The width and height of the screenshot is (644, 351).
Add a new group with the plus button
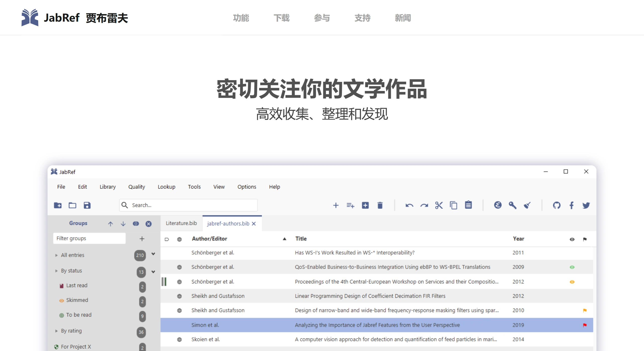[142, 238]
